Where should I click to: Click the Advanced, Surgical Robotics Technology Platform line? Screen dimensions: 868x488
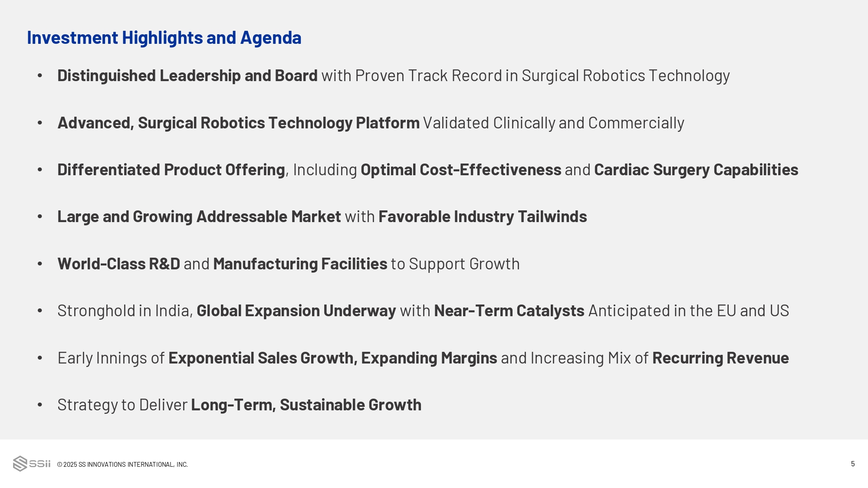coord(238,123)
